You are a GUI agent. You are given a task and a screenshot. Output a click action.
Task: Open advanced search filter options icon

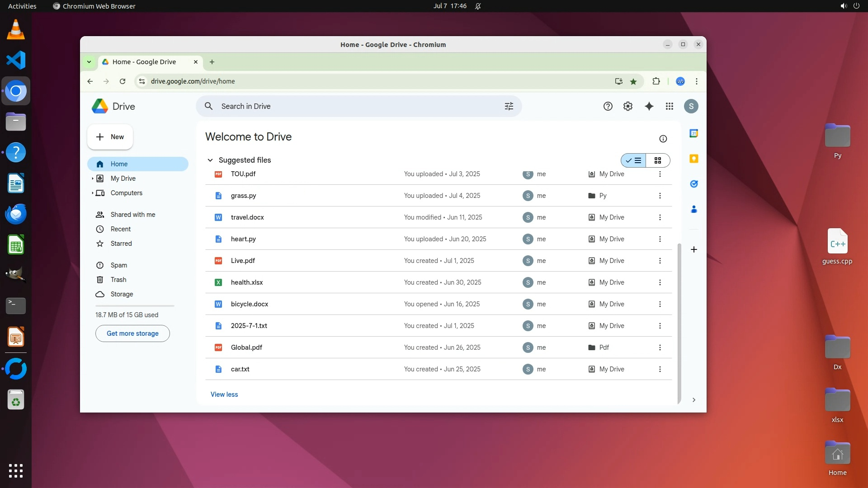point(509,106)
